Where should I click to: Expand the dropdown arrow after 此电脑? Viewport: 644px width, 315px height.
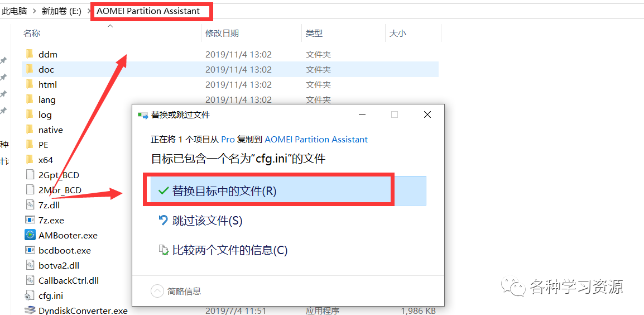click(35, 12)
